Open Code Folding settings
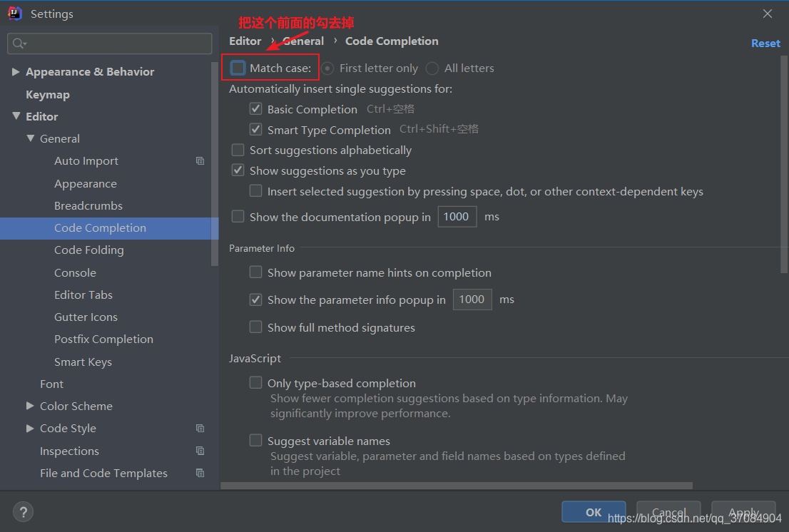This screenshot has height=532, width=789. pos(89,250)
